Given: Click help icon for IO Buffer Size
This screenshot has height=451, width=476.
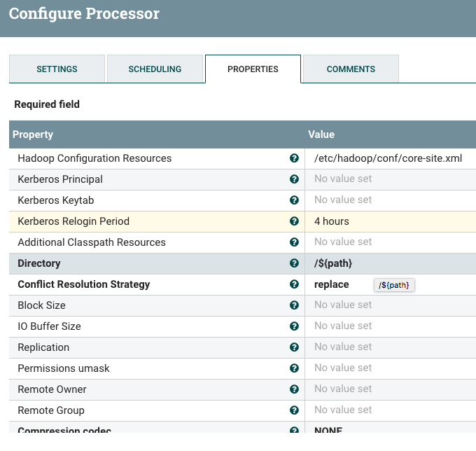Looking at the screenshot, I should pos(295,326).
